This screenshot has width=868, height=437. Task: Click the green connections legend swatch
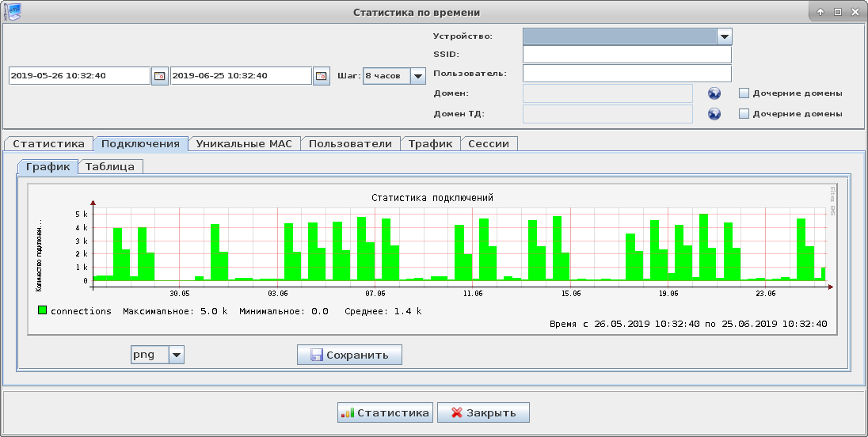(42, 310)
